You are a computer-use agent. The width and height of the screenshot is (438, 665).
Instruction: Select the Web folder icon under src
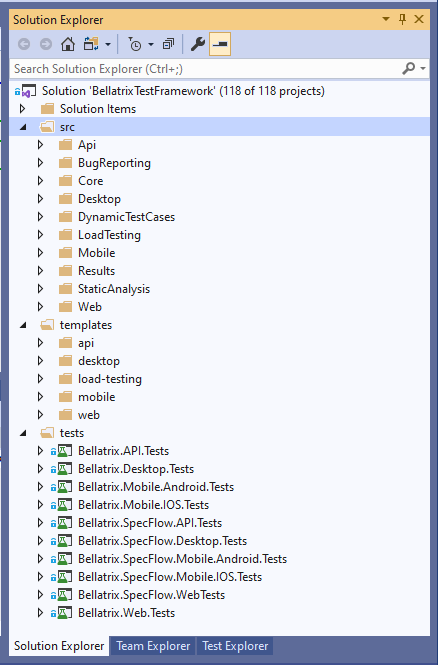pyautogui.click(x=65, y=307)
